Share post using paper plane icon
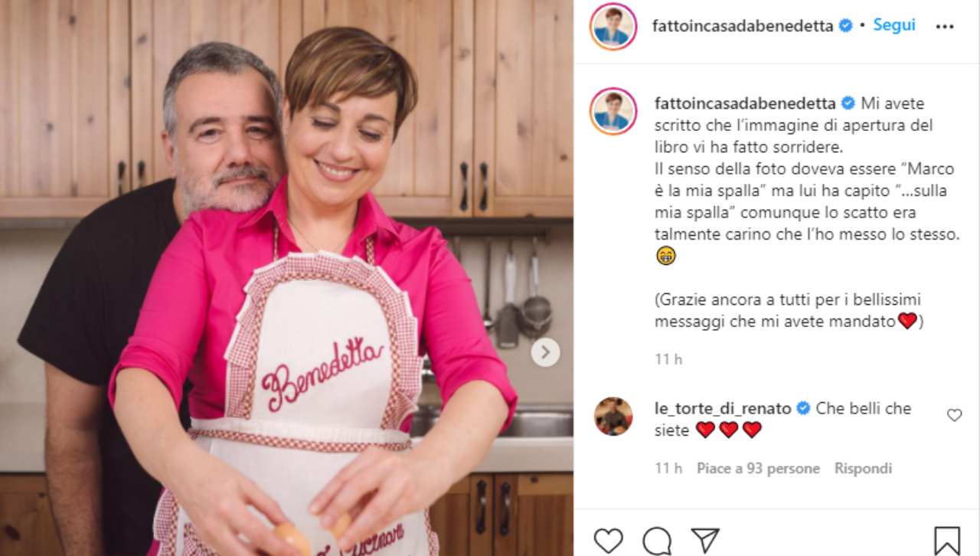980x556 pixels. 704,540
